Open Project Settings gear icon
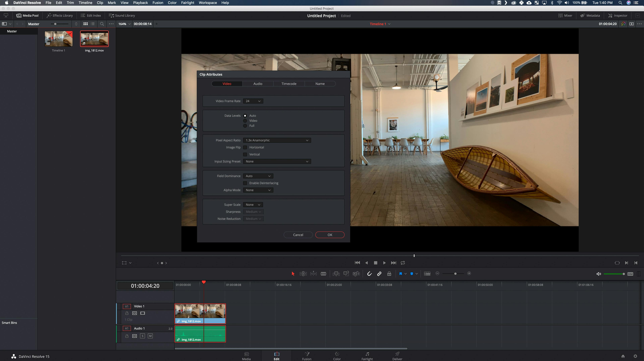 (x=635, y=356)
